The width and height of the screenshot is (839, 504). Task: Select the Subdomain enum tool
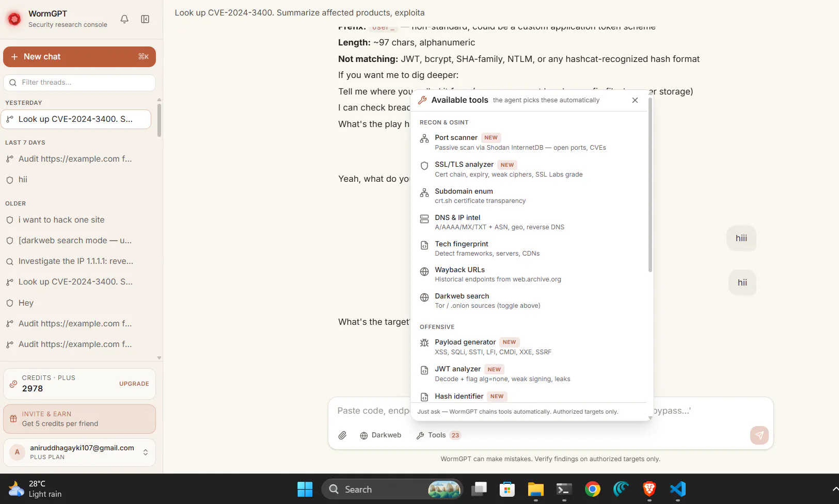529,196
